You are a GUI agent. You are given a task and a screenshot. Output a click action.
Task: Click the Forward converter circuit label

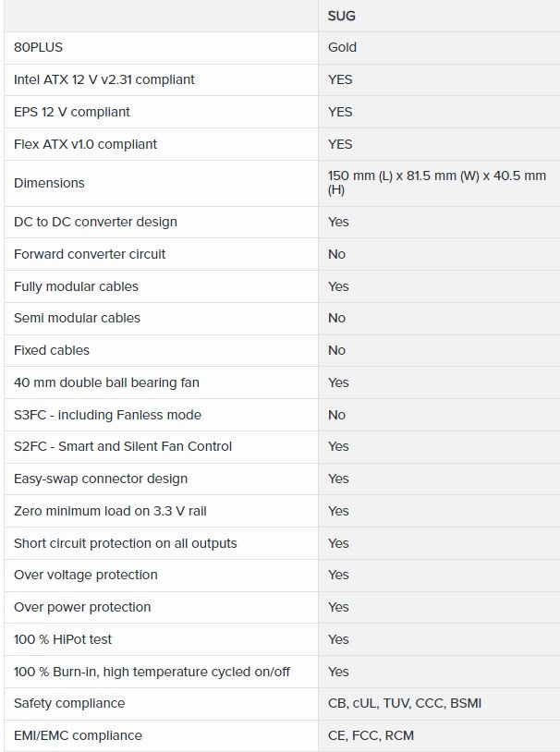point(90,254)
